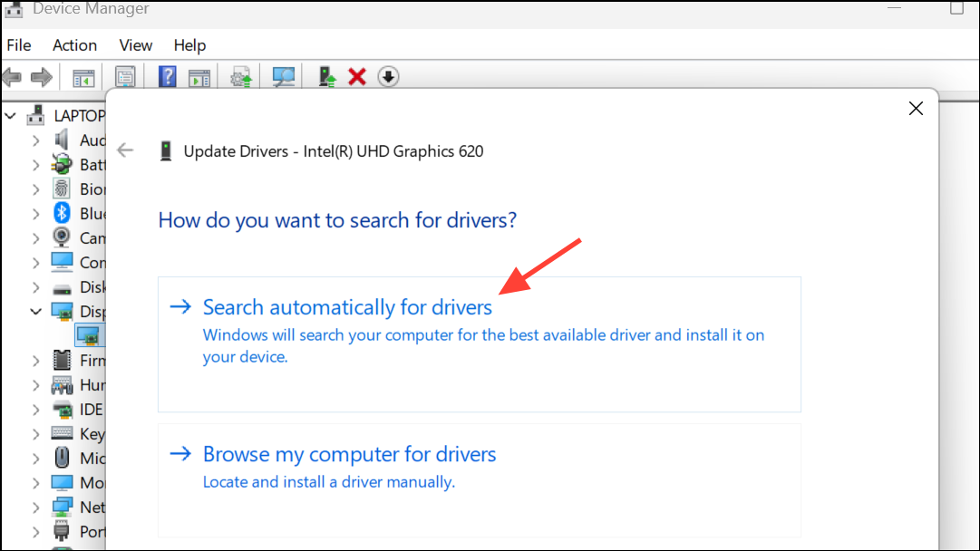Expand the Firmware category chevron
Image resolution: width=980 pixels, height=551 pixels.
point(35,361)
